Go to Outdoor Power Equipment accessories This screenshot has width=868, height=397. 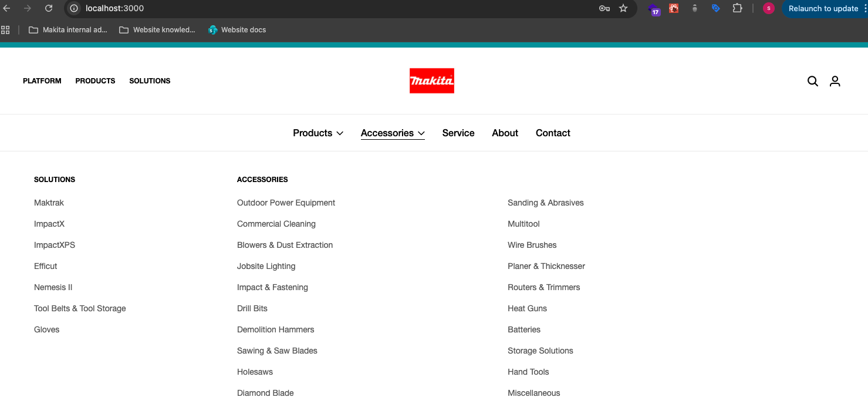point(286,203)
